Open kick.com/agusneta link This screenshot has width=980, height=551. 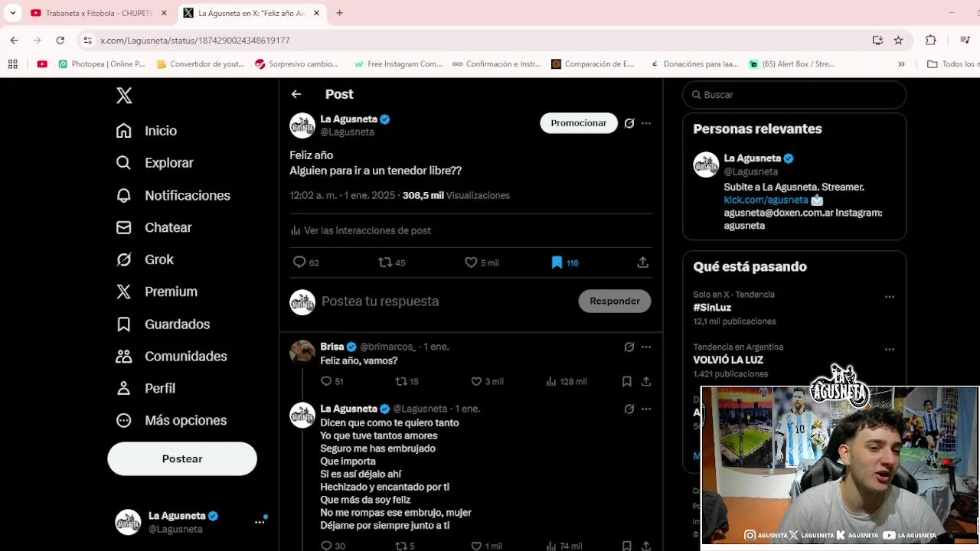[x=766, y=200]
